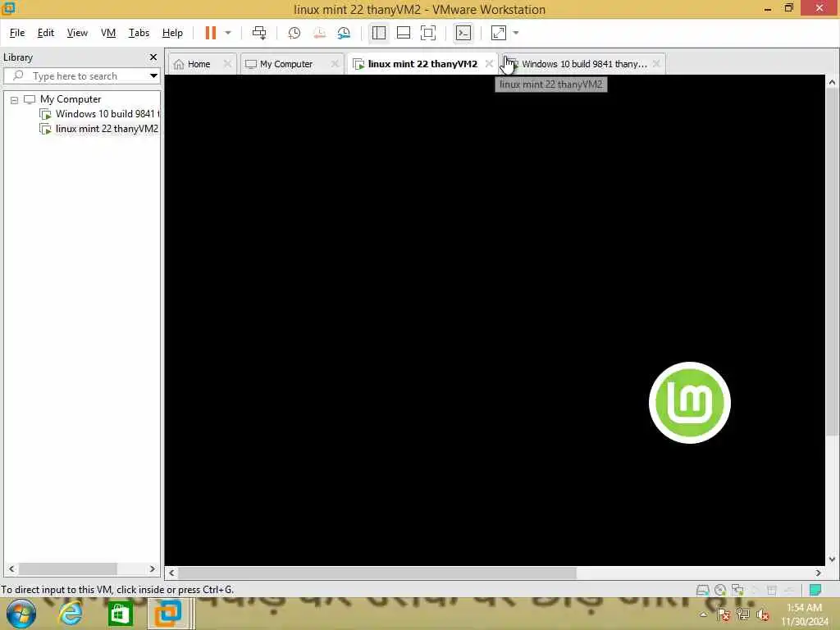Open the Library search filter dropdown arrow
Screen dimensions: 840x630
[153, 76]
